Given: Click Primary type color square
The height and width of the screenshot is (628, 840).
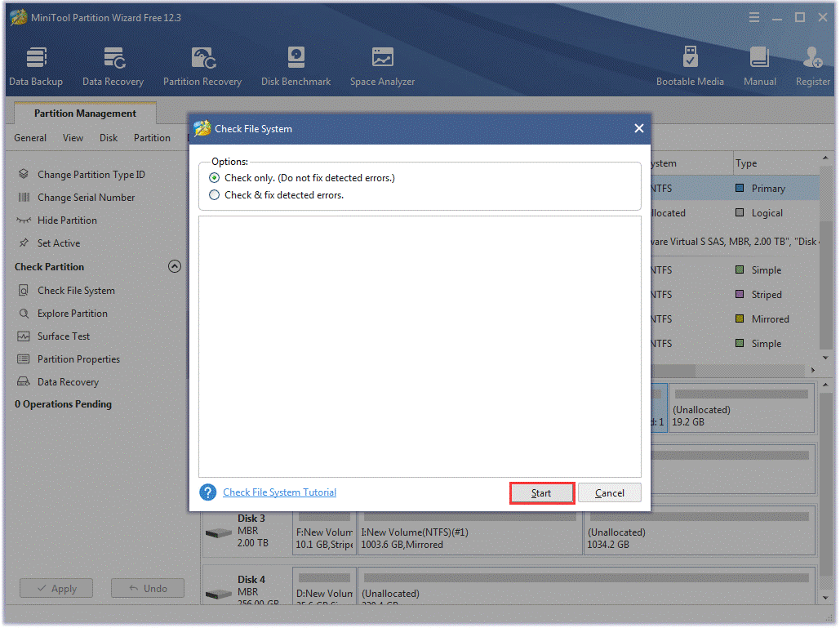Looking at the screenshot, I should coord(740,188).
